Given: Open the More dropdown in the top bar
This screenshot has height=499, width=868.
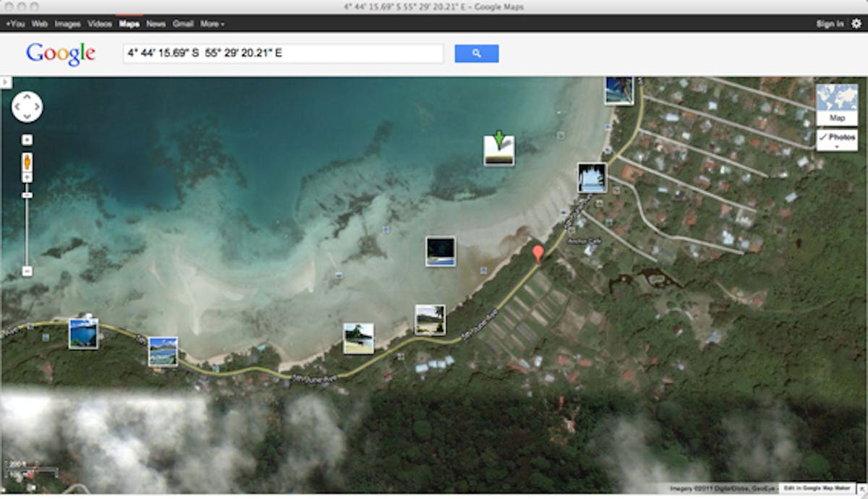Looking at the screenshot, I should coord(212,24).
